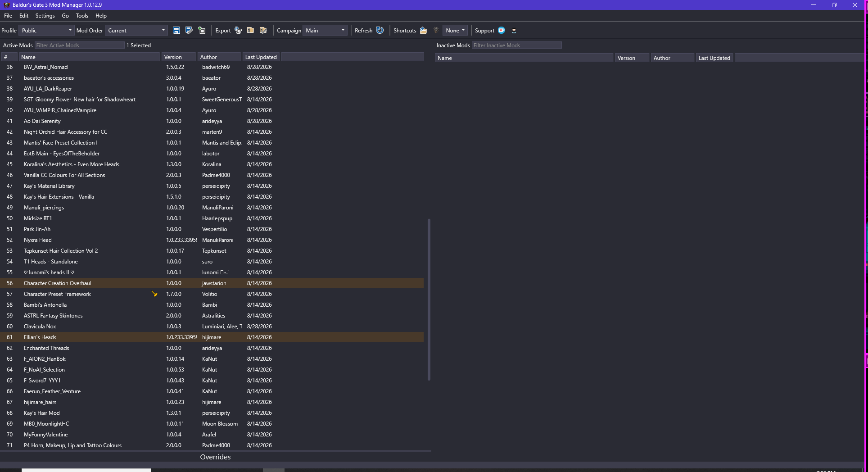
Task: Click the Save Order As icon
Action: coord(189,30)
